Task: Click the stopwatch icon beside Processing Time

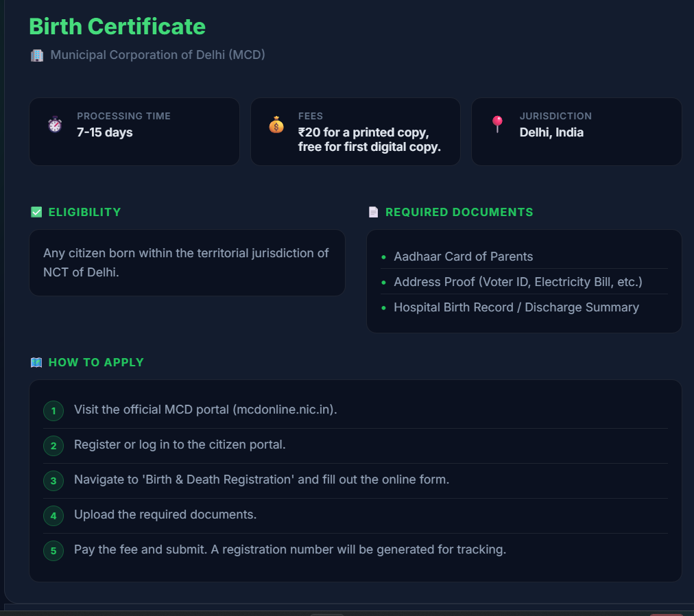Action: pyautogui.click(x=55, y=124)
